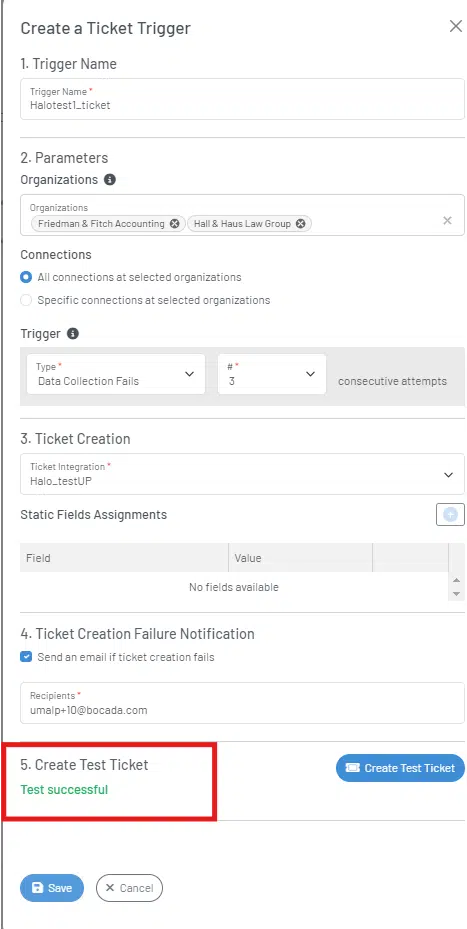This screenshot has width=467, height=929.
Task: Cancel the ticket trigger creation
Action: (x=129, y=888)
